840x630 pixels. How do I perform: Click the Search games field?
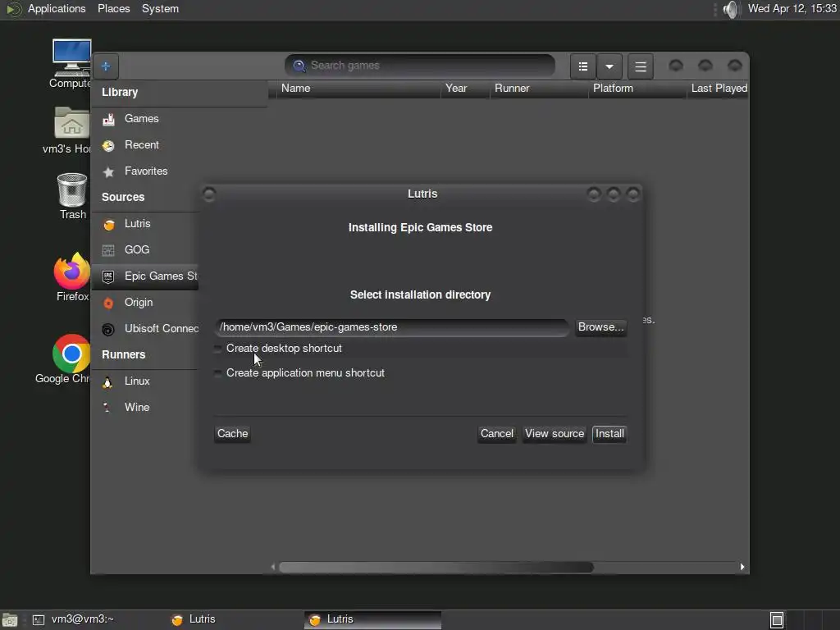pyautogui.click(x=420, y=66)
